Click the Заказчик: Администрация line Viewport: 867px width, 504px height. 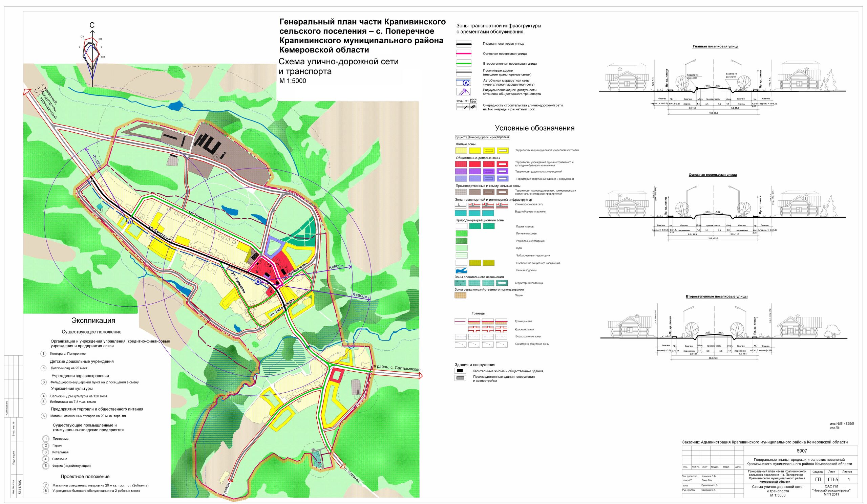[765, 442]
